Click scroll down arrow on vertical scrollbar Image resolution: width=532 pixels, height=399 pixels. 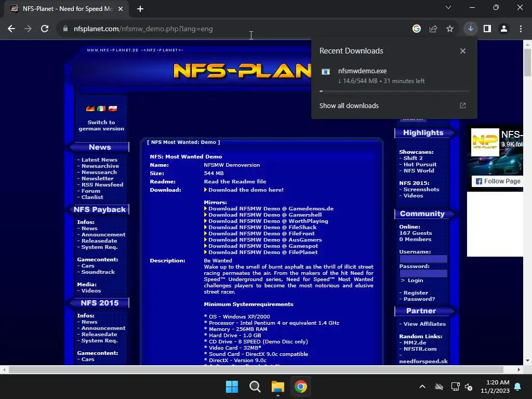click(528, 361)
